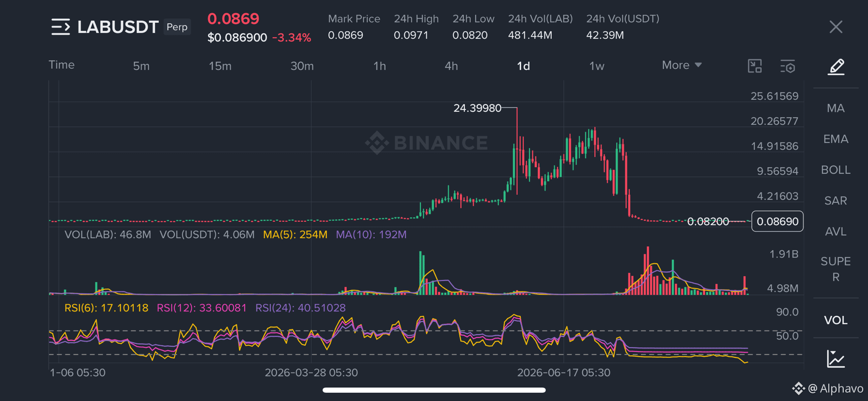The height and width of the screenshot is (401, 868).
Task: Open the indicator chart icon below VOL
Action: click(836, 359)
